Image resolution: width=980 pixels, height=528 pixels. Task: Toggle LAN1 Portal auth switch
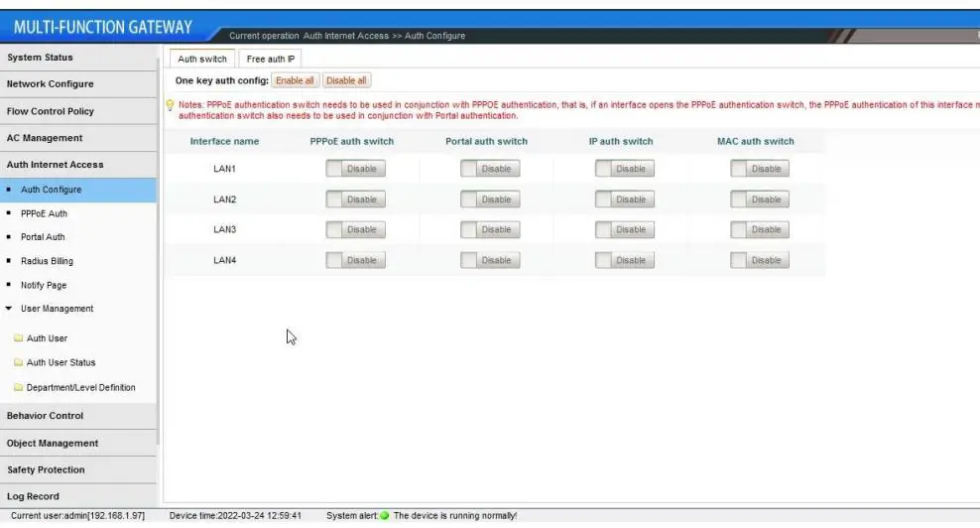click(x=490, y=169)
